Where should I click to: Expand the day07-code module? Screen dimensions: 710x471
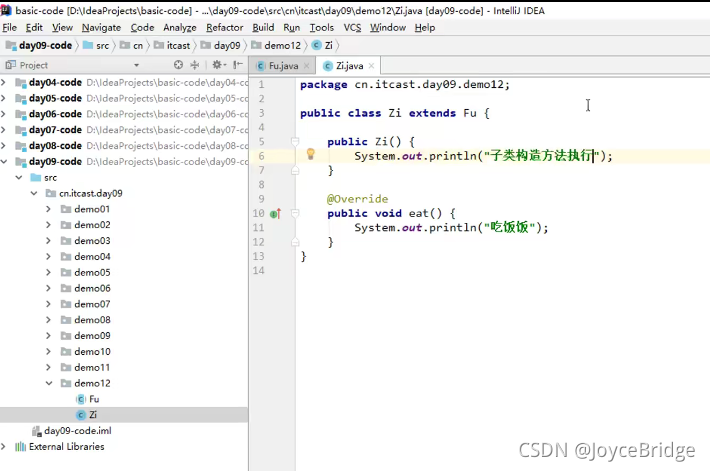(x=4, y=130)
